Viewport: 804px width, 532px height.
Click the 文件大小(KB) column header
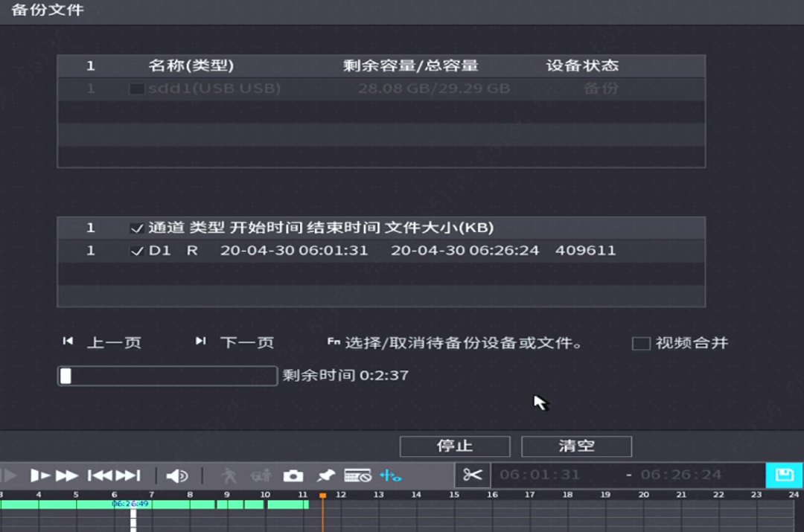(x=439, y=228)
